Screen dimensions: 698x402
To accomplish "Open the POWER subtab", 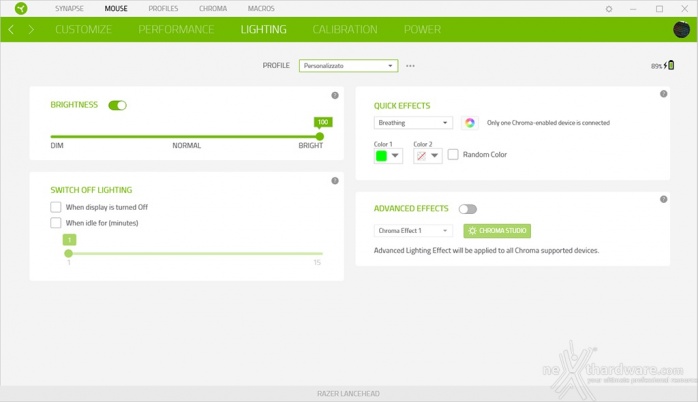I will (x=422, y=29).
